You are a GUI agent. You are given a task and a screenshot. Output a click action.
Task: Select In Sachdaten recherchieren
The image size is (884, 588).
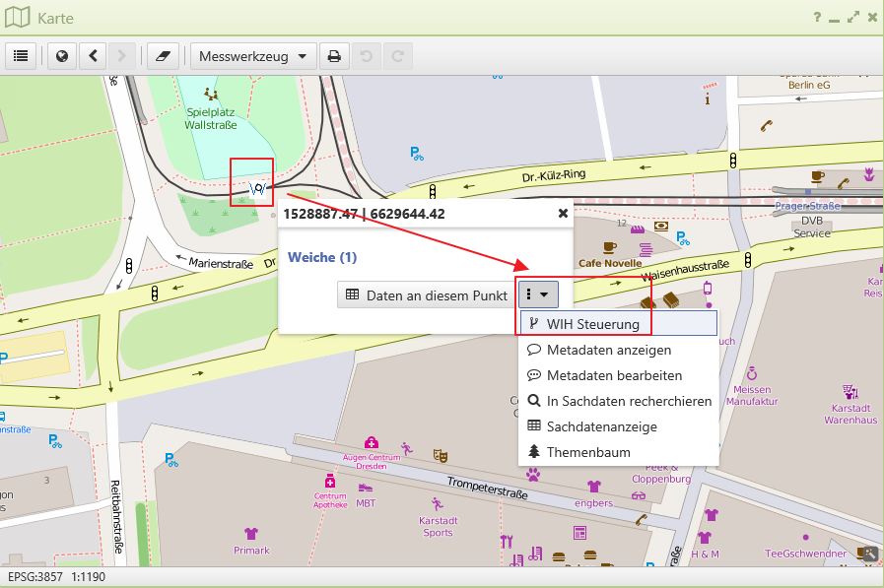pyautogui.click(x=629, y=401)
